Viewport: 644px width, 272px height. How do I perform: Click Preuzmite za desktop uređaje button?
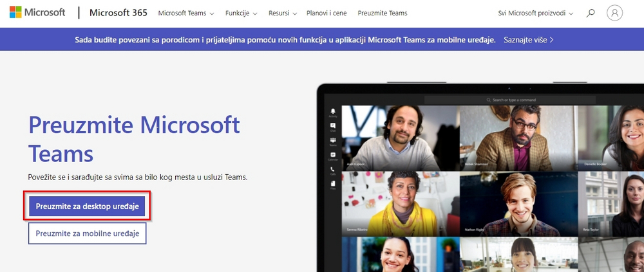click(x=87, y=206)
